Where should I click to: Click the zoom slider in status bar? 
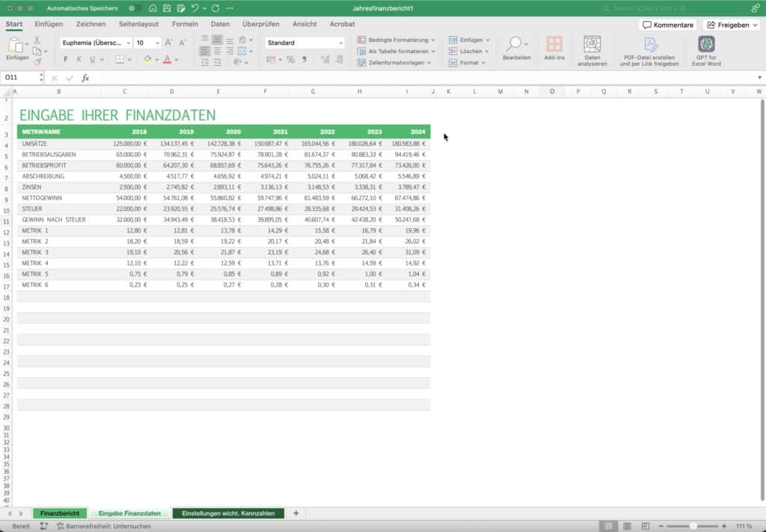pyautogui.click(x=693, y=526)
